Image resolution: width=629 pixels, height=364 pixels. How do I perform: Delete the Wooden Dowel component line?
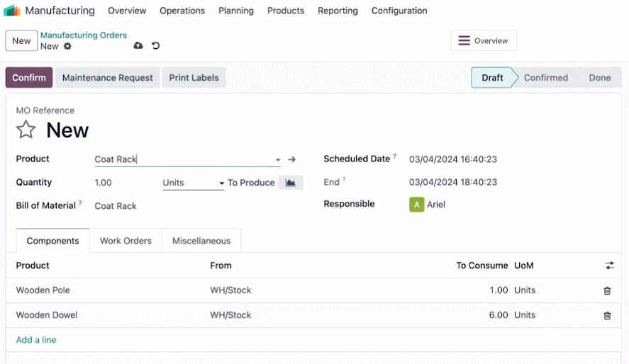coord(607,316)
